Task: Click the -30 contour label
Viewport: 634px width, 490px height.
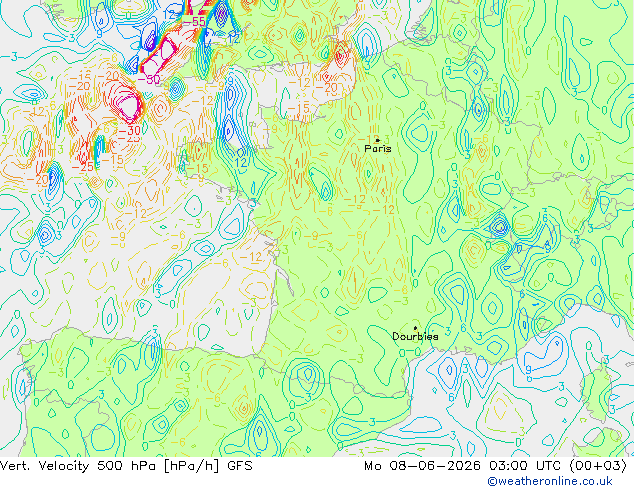Action: pyautogui.click(x=129, y=131)
